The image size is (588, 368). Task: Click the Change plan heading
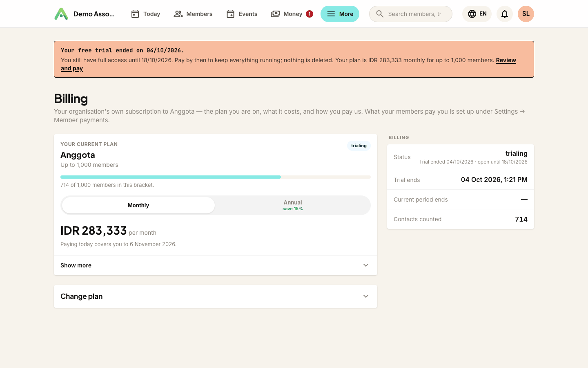click(82, 296)
